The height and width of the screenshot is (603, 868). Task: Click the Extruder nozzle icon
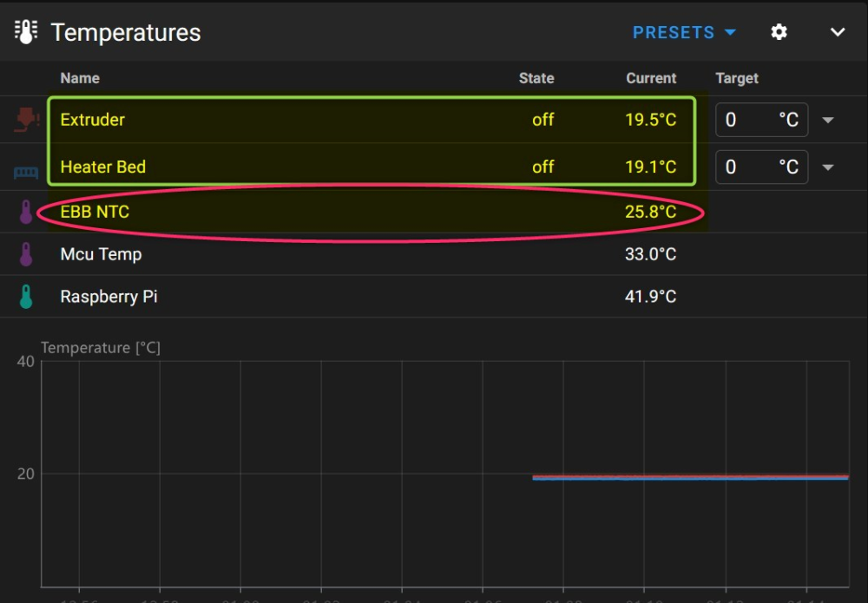pyautogui.click(x=26, y=120)
